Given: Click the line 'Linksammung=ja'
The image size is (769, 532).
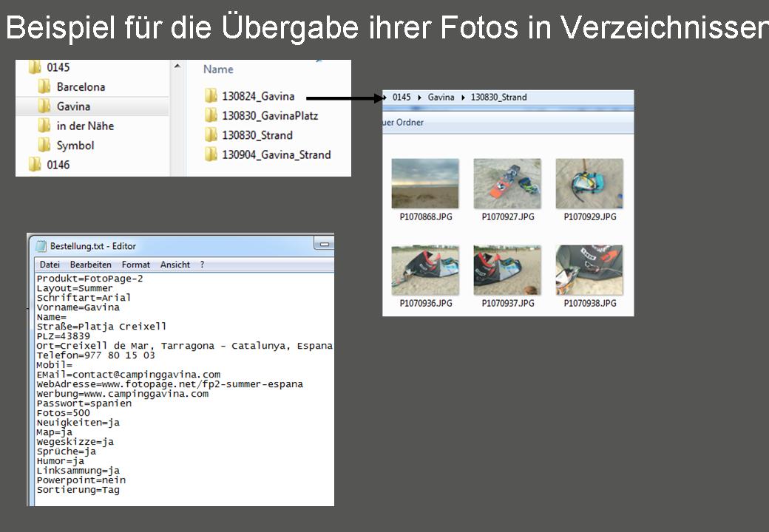Looking at the screenshot, I should tap(78, 471).
